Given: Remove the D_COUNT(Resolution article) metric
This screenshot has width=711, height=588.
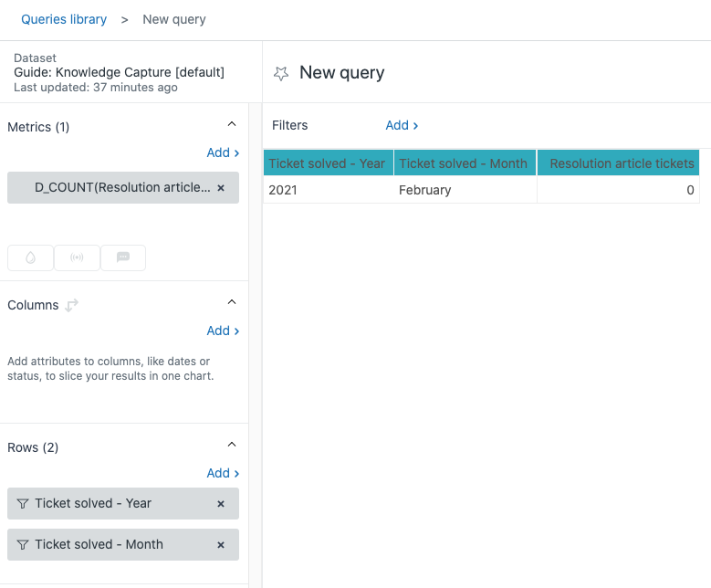Looking at the screenshot, I should pyautogui.click(x=221, y=188).
